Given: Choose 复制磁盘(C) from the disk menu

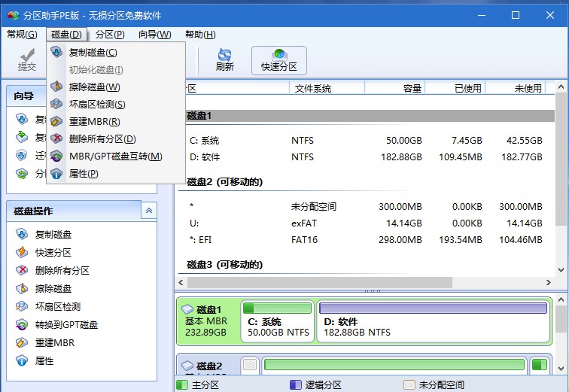Looking at the screenshot, I should (x=116, y=52).
